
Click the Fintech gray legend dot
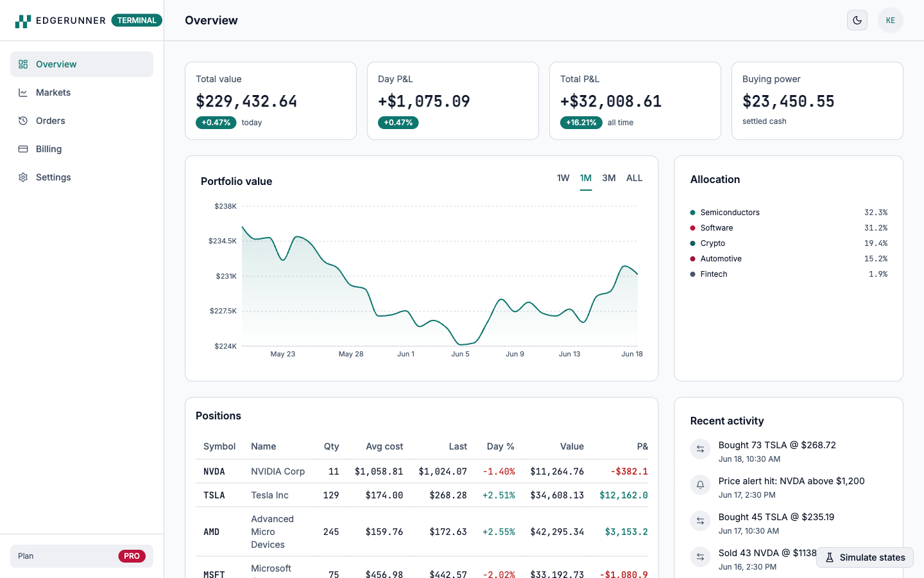pos(693,274)
